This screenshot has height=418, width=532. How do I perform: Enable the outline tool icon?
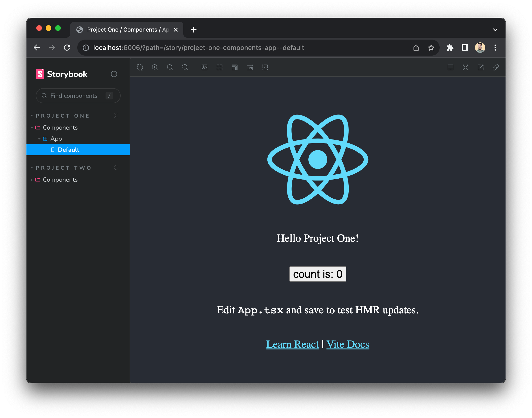265,67
